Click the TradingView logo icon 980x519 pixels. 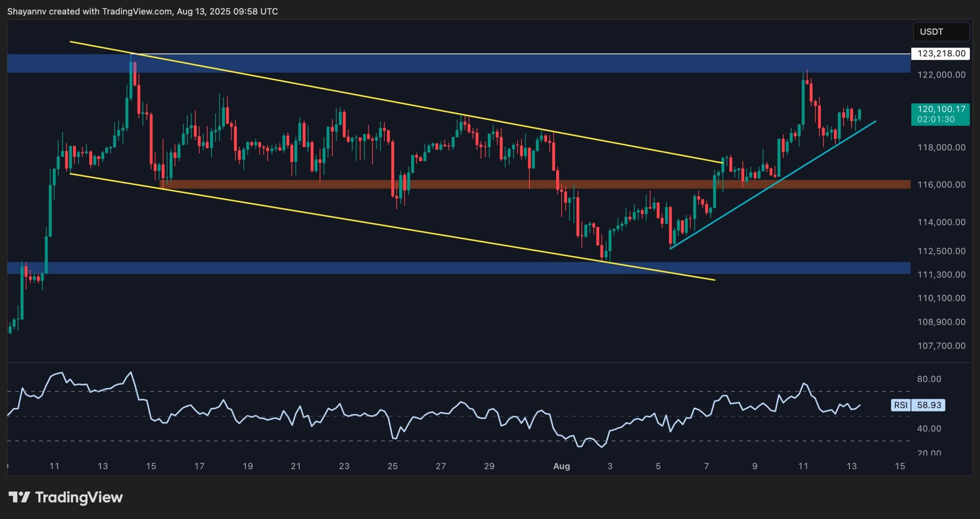point(19,497)
